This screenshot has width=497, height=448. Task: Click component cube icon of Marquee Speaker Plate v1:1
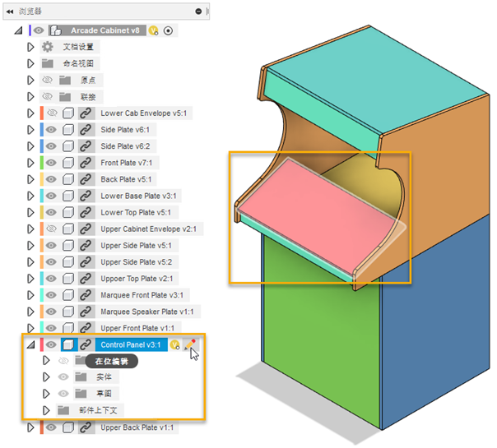pyautogui.click(x=68, y=312)
